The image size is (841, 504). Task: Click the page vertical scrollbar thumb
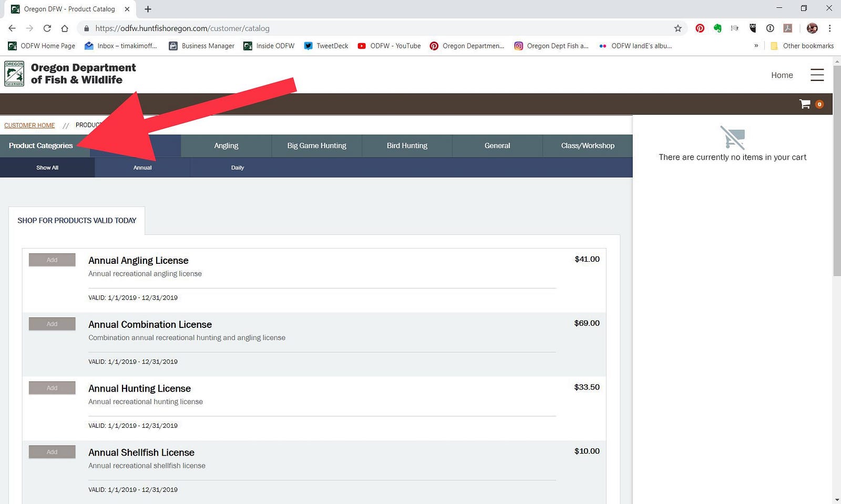[837, 171]
